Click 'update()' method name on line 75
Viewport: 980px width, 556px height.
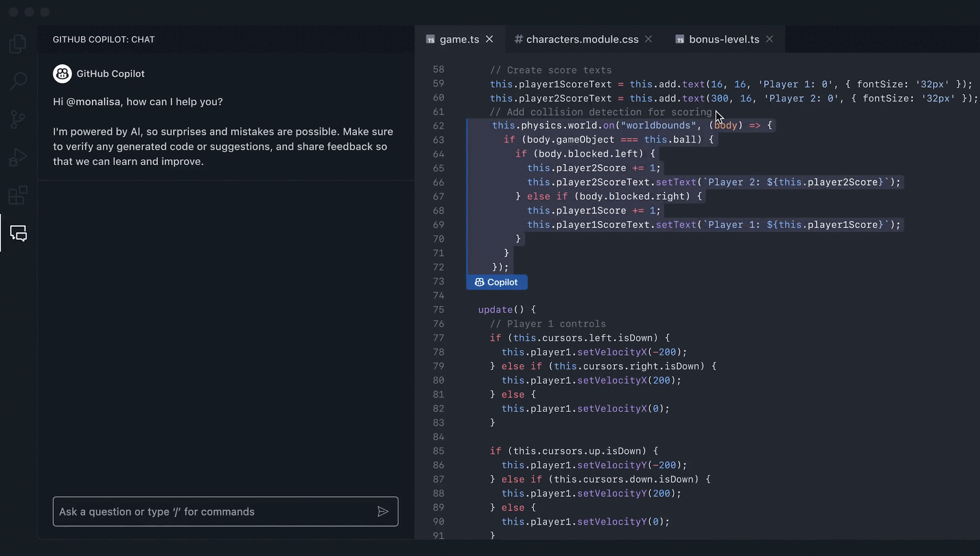(501, 310)
